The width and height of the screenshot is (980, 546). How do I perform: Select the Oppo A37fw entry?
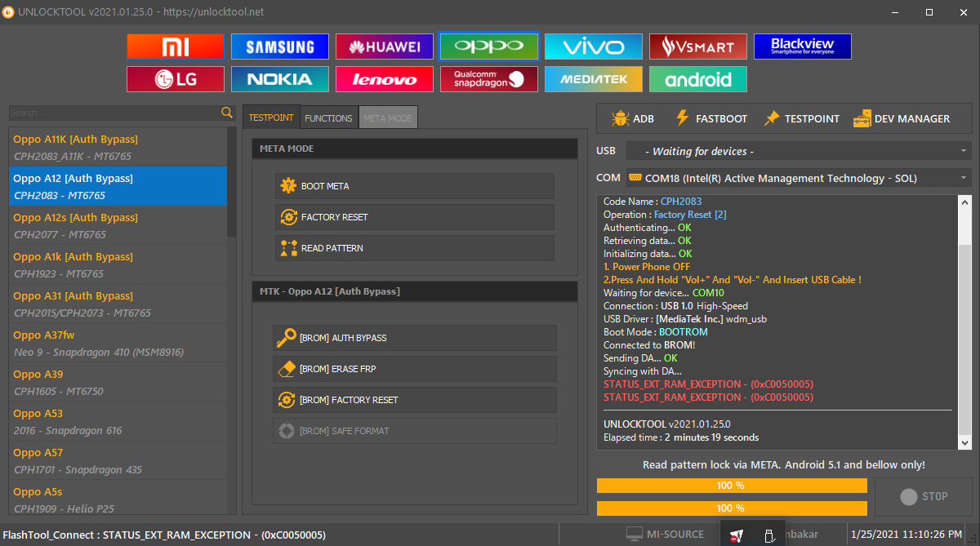[118, 344]
